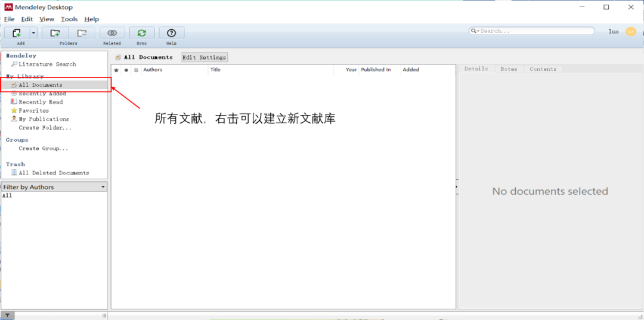Screen dimensions: 644x320
Task: Switch to the Notes tab
Action: [x=509, y=69]
